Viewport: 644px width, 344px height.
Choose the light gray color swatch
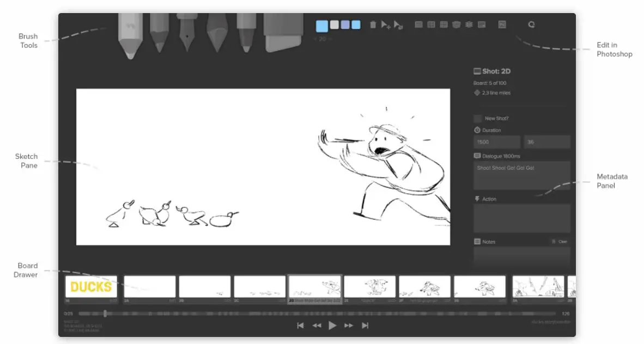tap(335, 24)
